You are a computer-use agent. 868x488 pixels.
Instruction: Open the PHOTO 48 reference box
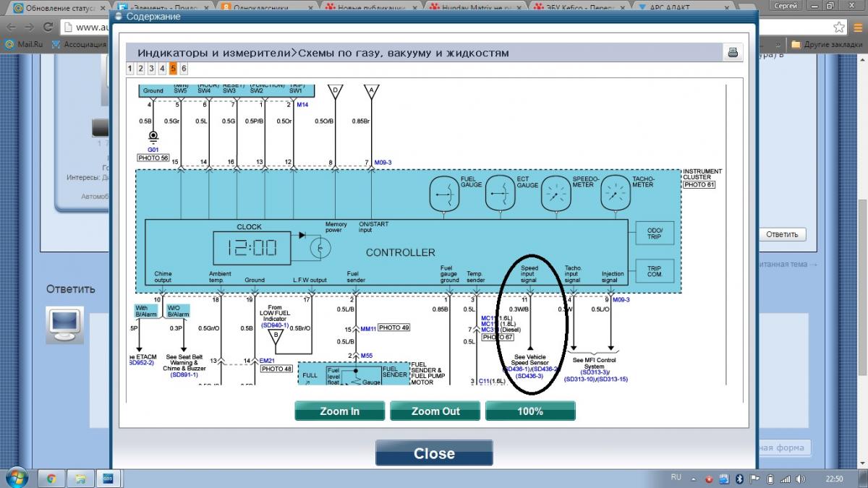[x=276, y=369]
